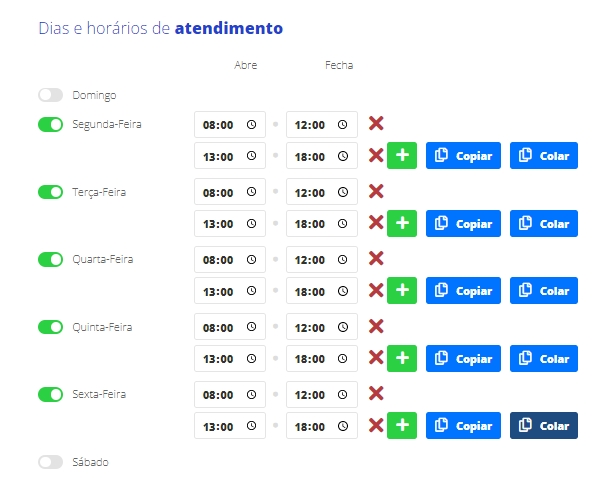Remove Segunda-Feira 08:00–12:00 time slot
This screenshot has height=478, width=607.
(376, 124)
